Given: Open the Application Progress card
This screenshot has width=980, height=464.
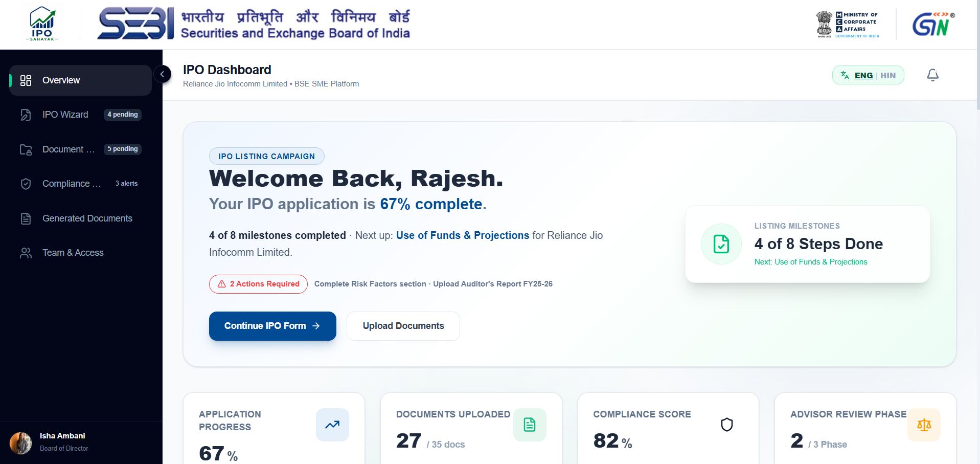Looking at the screenshot, I should click(274, 429).
